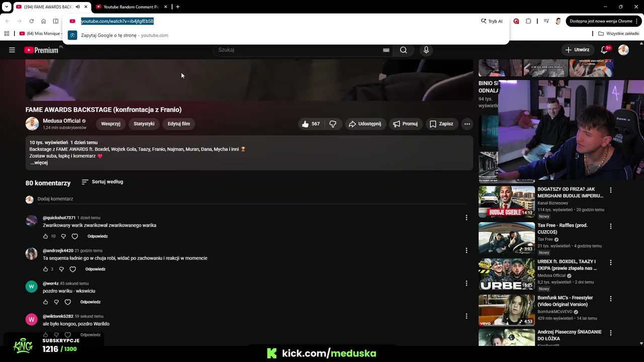
Task: Open options for BOGATSZY OD FRIZA video
Action: click(x=611, y=190)
